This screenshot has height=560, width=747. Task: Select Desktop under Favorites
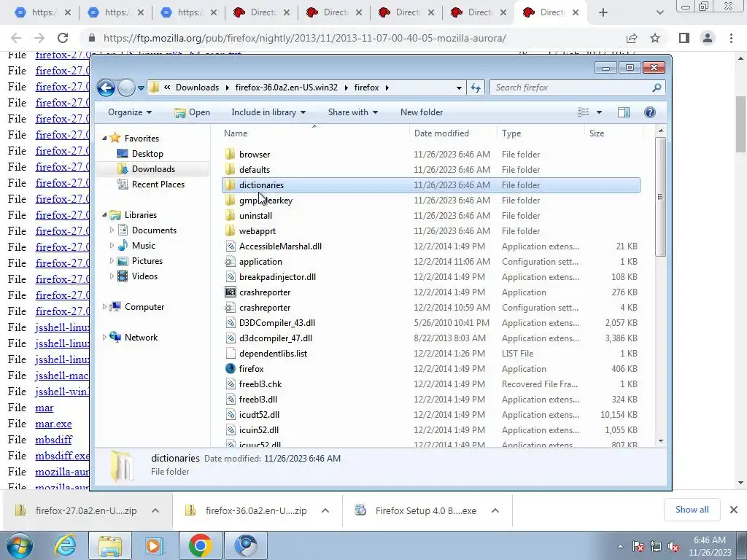click(x=147, y=154)
